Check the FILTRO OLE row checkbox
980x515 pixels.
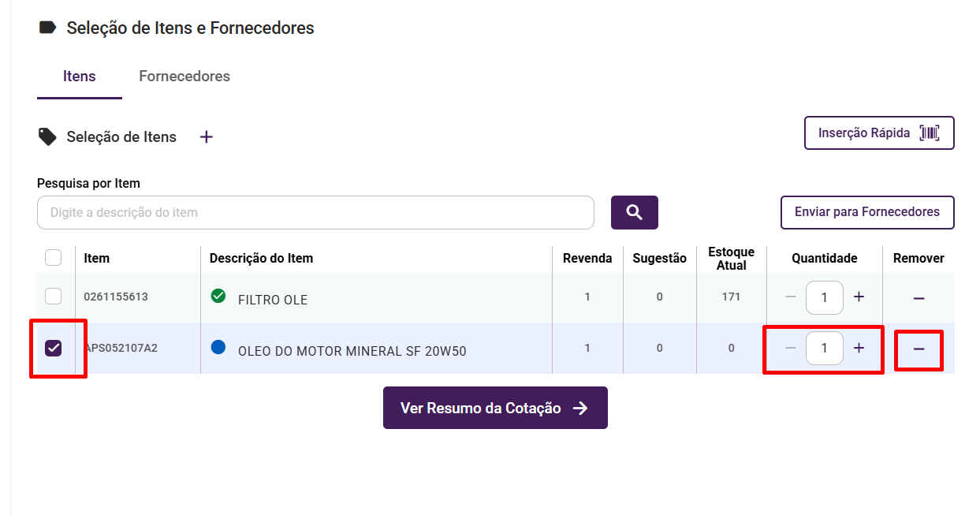(x=53, y=297)
